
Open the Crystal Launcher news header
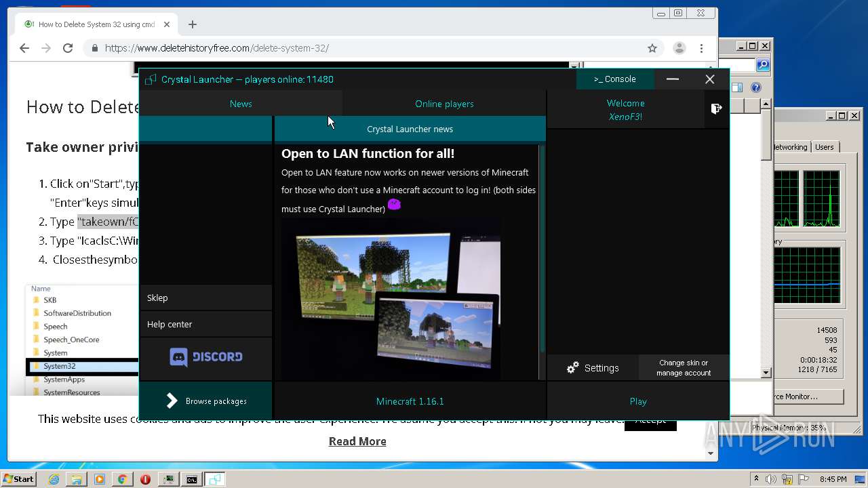[x=410, y=129]
